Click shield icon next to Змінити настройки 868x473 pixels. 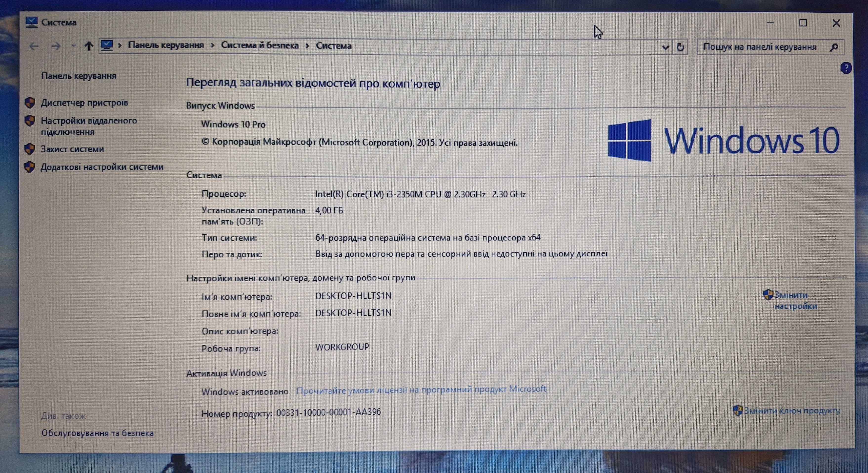[768, 295]
